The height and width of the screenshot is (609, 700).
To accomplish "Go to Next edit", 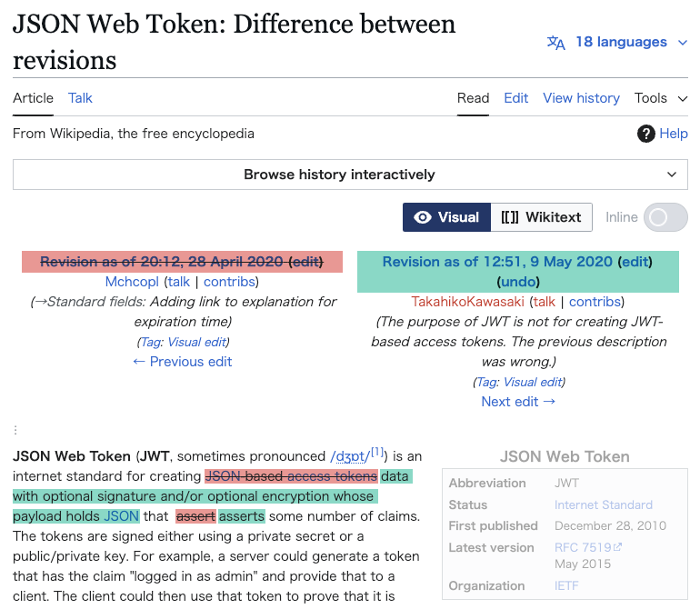I will 518,402.
